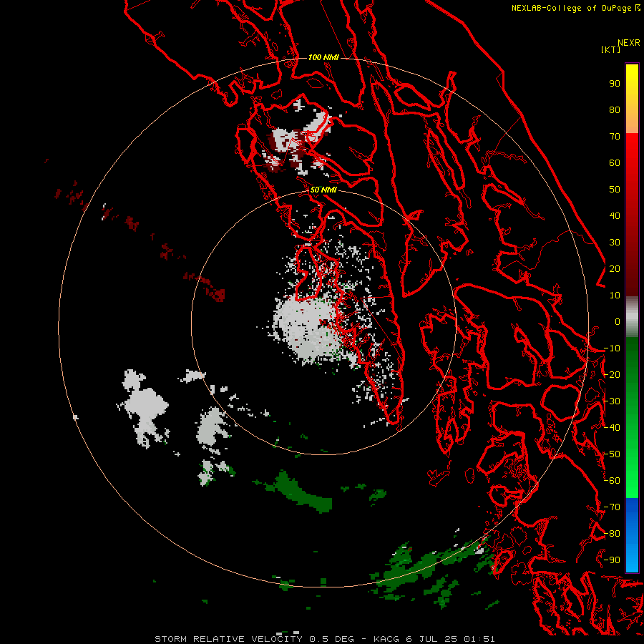Viewport: 644px width, 644px height.
Task: Click the 6 JUL 25 date in caption
Action: 434,639
